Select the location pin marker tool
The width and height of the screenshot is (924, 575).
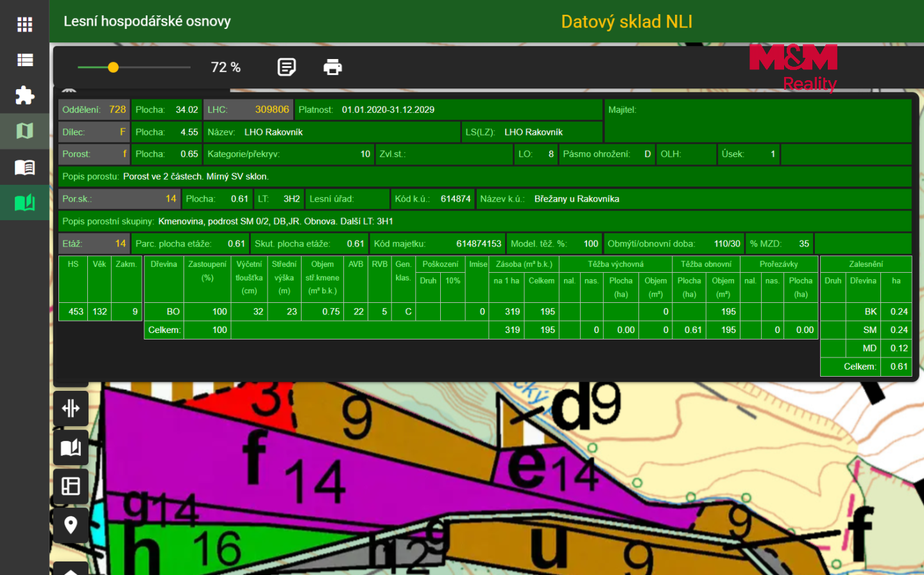click(71, 525)
